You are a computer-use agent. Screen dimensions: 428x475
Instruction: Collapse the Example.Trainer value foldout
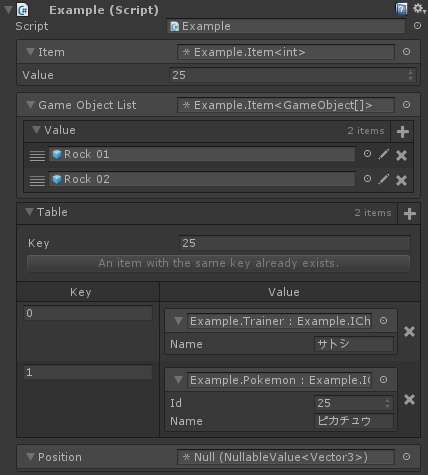[x=178, y=321]
